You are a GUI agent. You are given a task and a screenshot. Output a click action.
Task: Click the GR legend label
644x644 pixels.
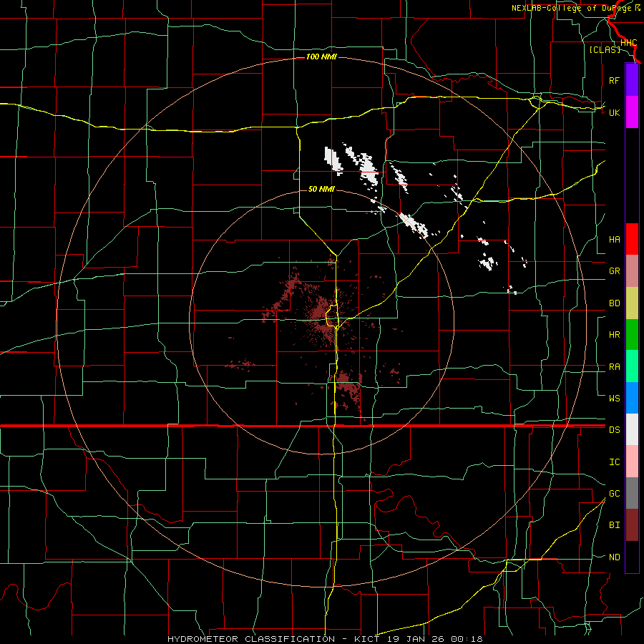point(614,270)
